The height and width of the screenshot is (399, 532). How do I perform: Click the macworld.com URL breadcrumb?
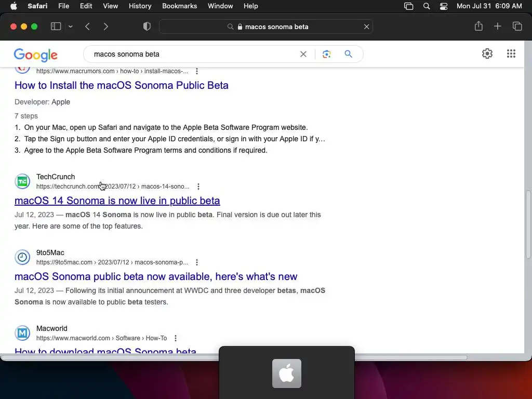[101, 338]
